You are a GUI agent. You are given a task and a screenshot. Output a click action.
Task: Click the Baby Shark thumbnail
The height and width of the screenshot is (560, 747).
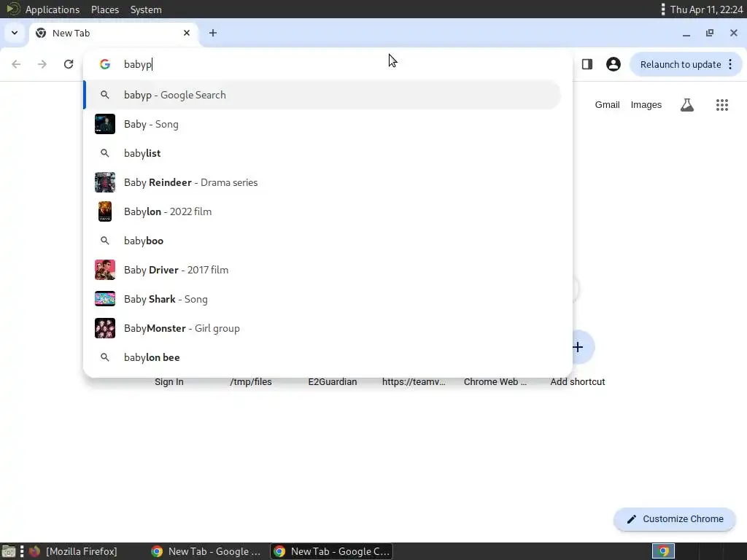[105, 299]
